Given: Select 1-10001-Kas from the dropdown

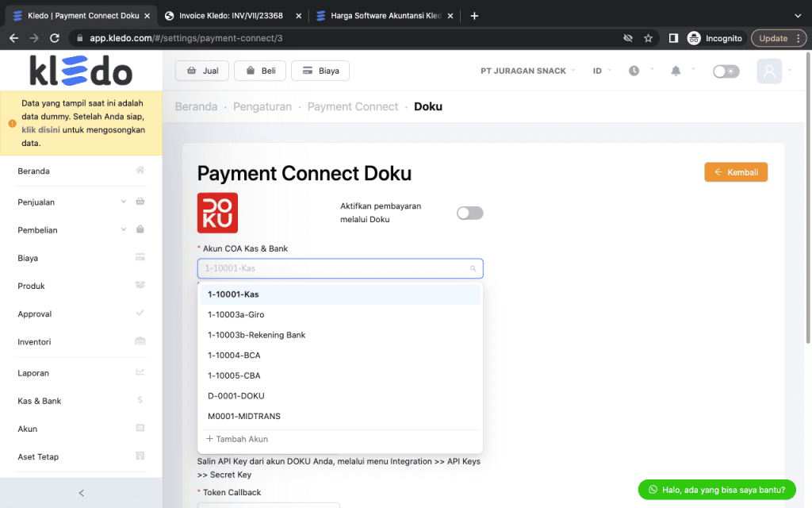Looking at the screenshot, I should click(340, 294).
